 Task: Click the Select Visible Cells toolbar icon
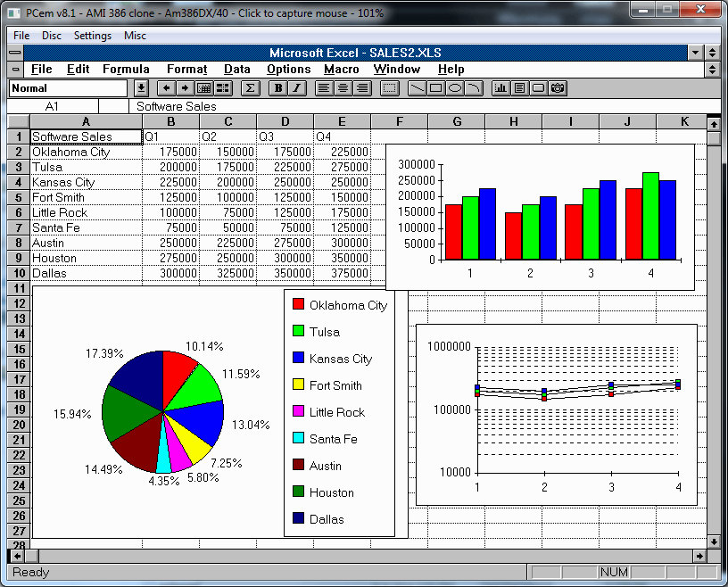pos(223,88)
